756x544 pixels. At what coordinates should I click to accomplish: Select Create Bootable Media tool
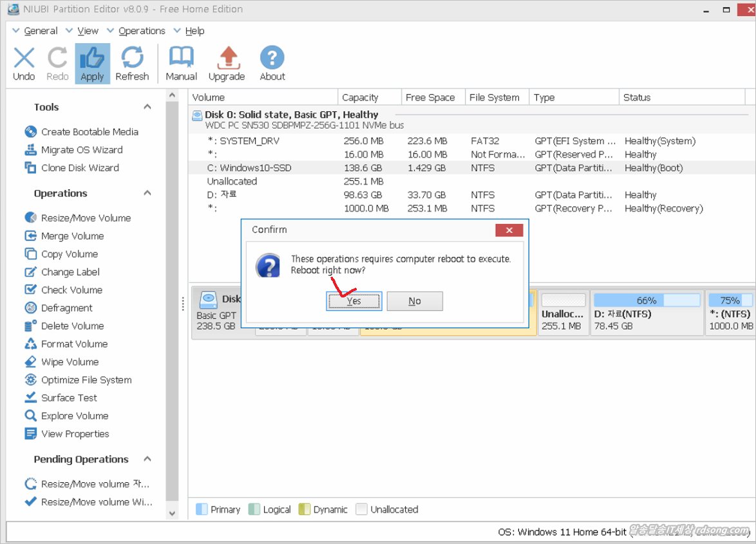90,131
